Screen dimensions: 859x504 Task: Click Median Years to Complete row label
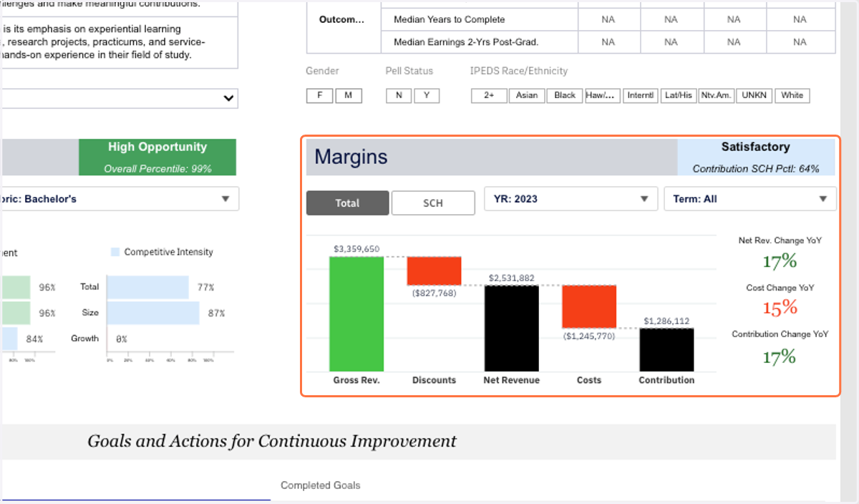pyautogui.click(x=449, y=19)
